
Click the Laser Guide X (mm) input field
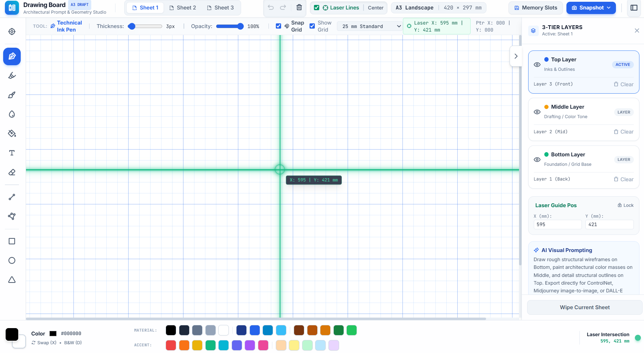tap(557, 224)
